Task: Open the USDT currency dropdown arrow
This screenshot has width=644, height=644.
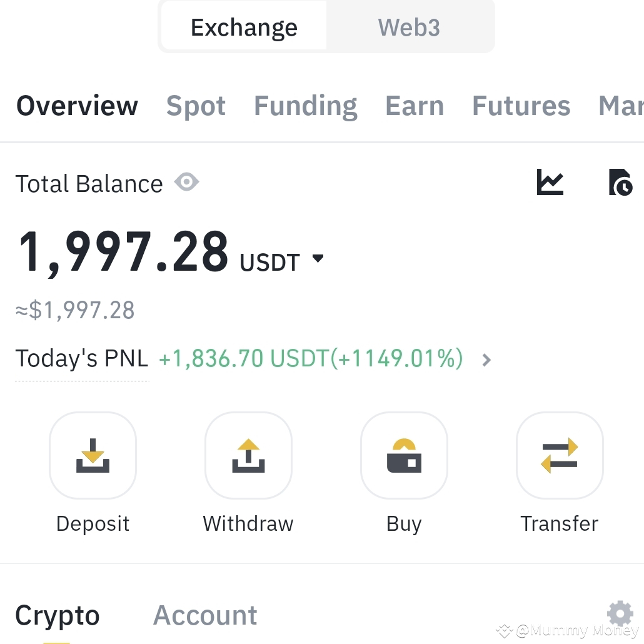Action: [318, 258]
